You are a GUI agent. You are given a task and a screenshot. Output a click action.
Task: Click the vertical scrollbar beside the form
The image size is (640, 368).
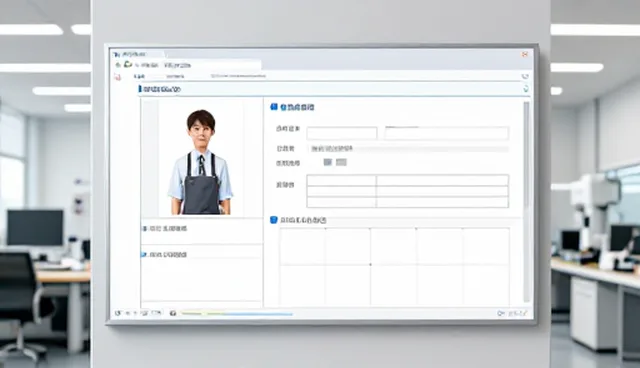tap(526, 202)
